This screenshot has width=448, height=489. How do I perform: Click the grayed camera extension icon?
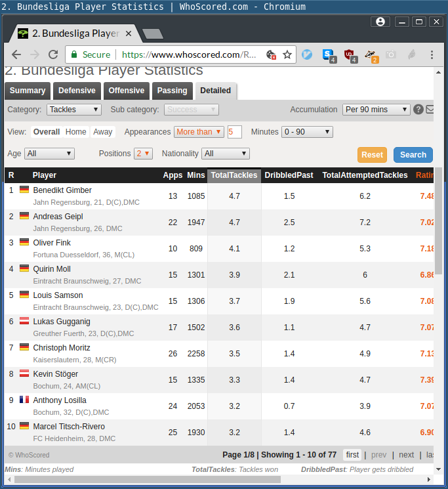pyautogui.click(x=390, y=55)
